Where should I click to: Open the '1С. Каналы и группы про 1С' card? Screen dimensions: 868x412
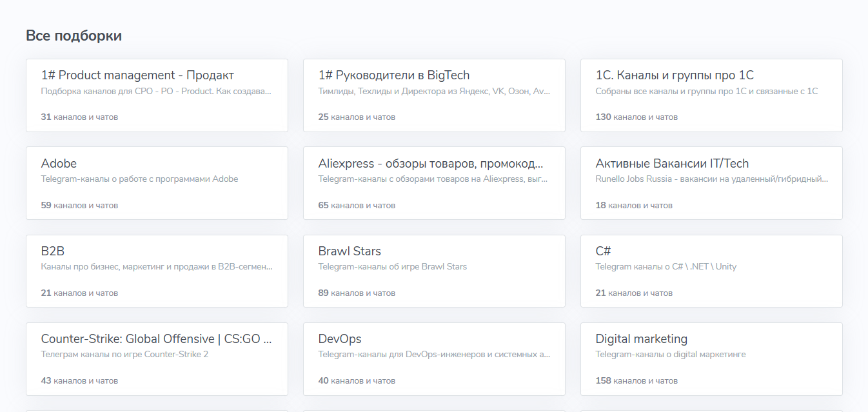pyautogui.click(x=711, y=95)
